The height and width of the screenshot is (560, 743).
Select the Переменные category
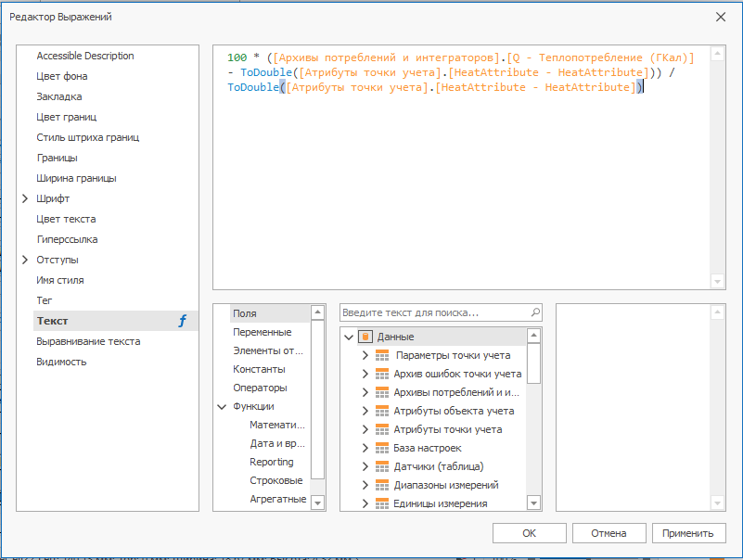pyautogui.click(x=262, y=332)
